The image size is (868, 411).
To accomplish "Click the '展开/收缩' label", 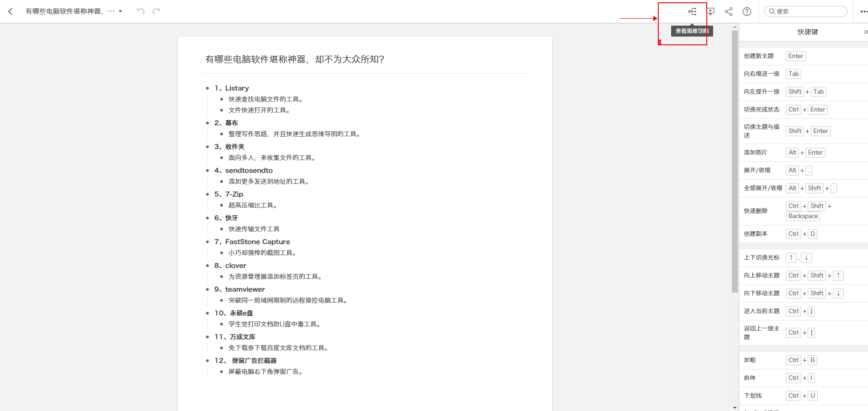I will pyautogui.click(x=757, y=171).
